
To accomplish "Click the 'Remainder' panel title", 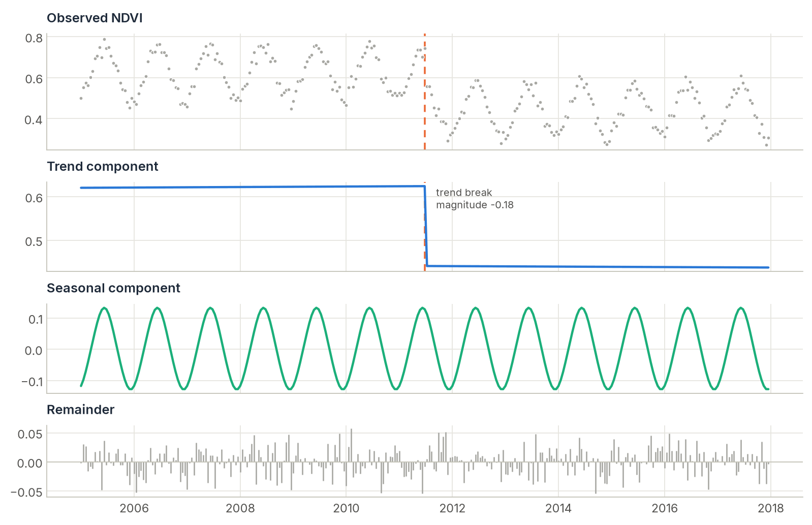I will [x=80, y=410].
